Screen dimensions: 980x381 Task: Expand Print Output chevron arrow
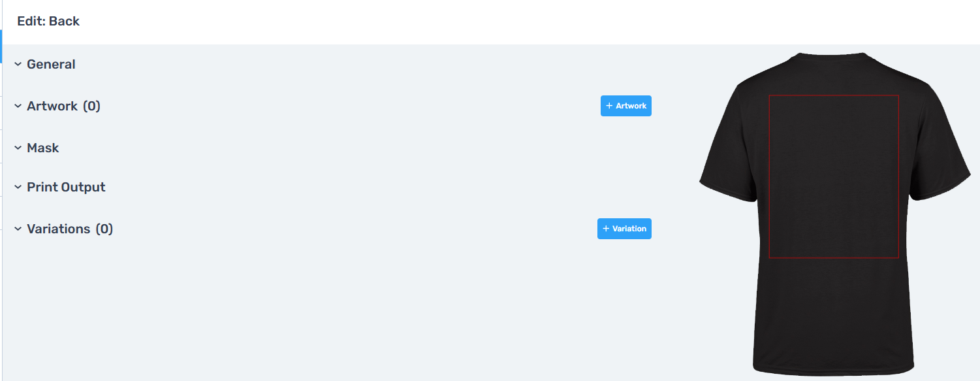point(18,187)
